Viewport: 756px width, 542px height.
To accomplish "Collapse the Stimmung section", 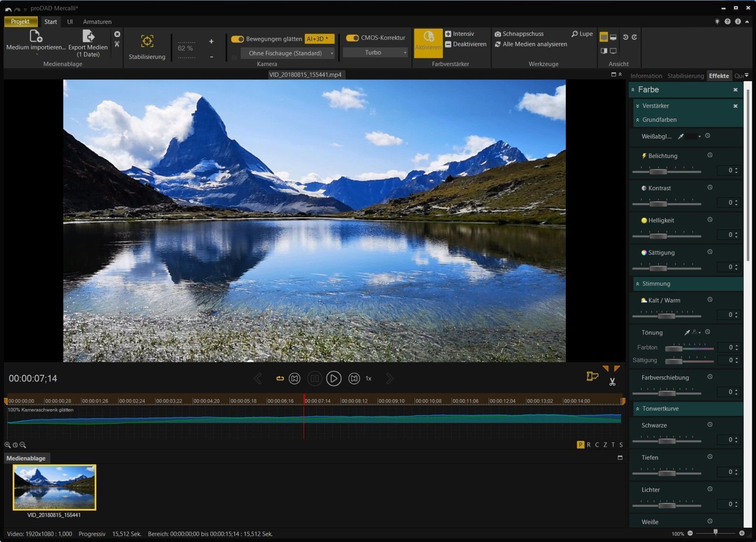I will point(638,284).
